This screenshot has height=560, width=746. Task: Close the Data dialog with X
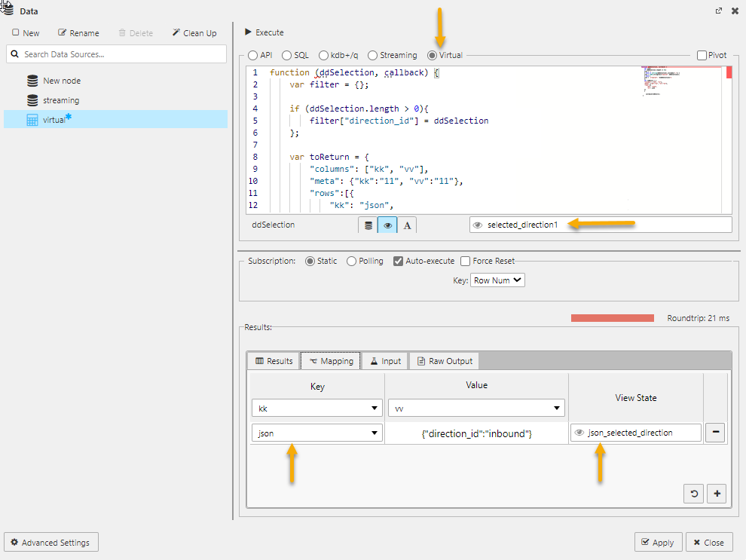coord(735,11)
